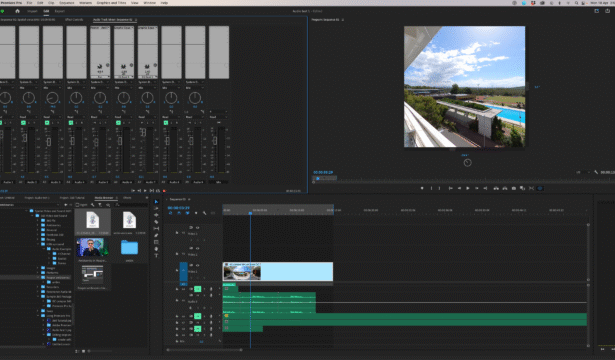The height and width of the screenshot is (360, 615).
Task: Pick the Razor tool
Action: point(156,222)
